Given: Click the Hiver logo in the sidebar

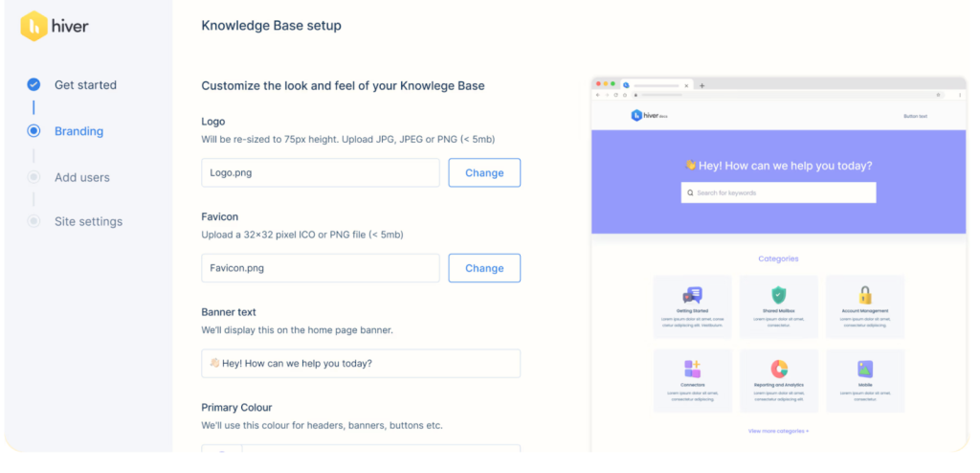Looking at the screenshot, I should tap(55, 26).
